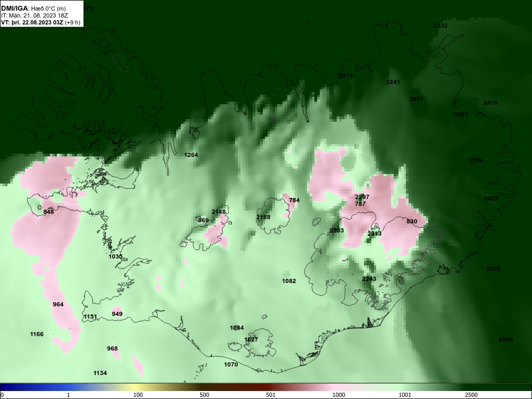Viewport: 532px width, 399px height.
Task: Select the legend label 1000
Action: 338,395
